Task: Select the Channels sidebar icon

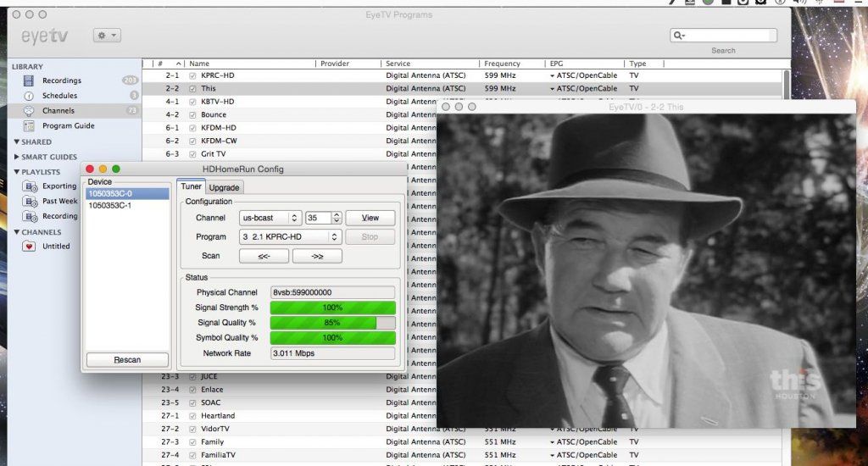Action: (29, 111)
